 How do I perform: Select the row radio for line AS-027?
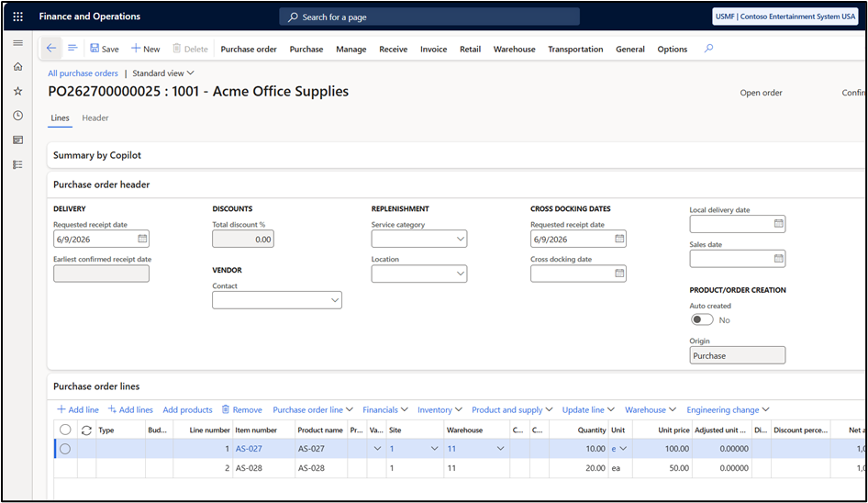65,449
